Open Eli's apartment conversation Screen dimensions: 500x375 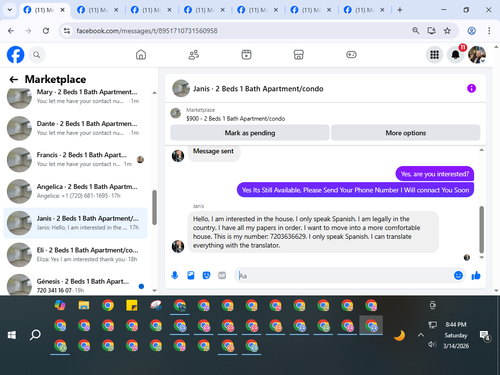click(75, 255)
